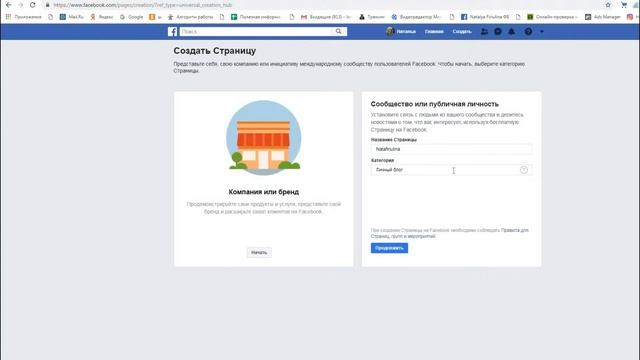
Task: Click the Facebook logo icon
Action: [172, 31]
